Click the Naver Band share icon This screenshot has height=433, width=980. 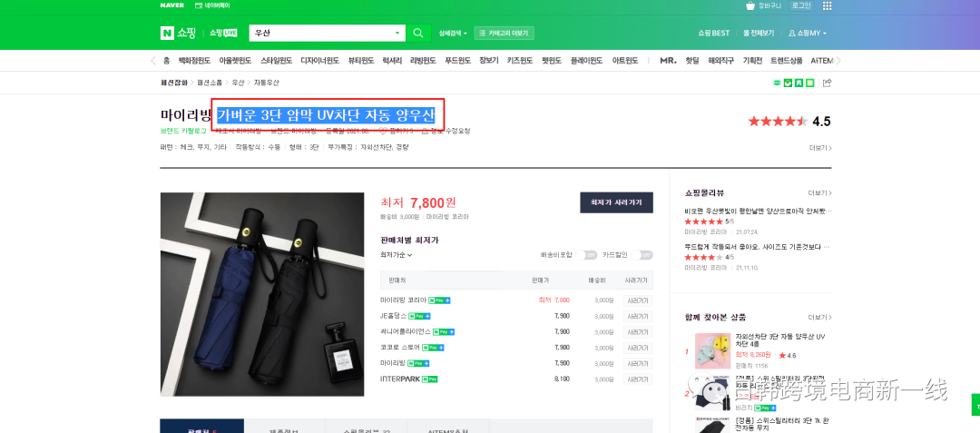point(799,83)
